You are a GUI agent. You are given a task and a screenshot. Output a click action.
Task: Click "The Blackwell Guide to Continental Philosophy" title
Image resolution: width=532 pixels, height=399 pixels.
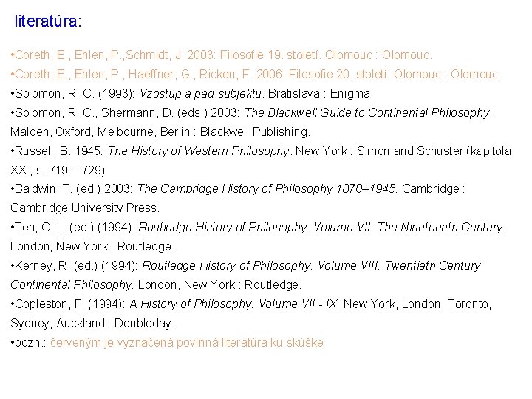pos(367,113)
